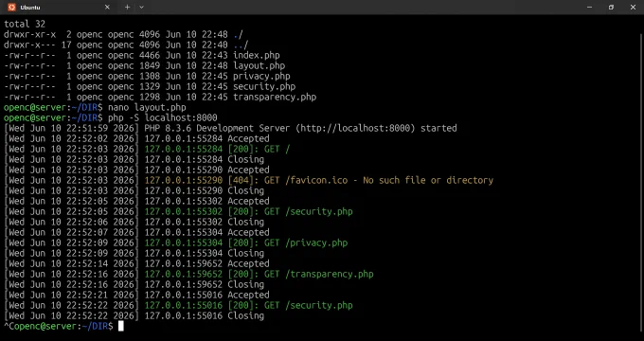Screen dimensions: 644x341
Task: Click the 'nano layout.php' command text
Action: point(147,108)
